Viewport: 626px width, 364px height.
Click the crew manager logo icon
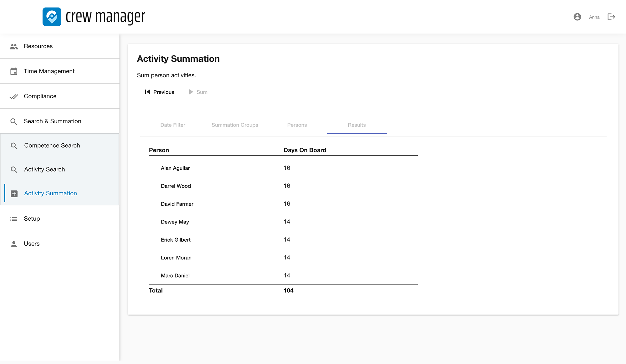tap(52, 17)
